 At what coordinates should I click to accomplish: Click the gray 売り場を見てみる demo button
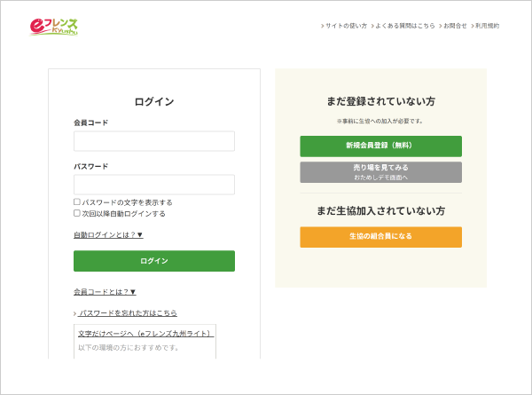pyautogui.click(x=380, y=171)
